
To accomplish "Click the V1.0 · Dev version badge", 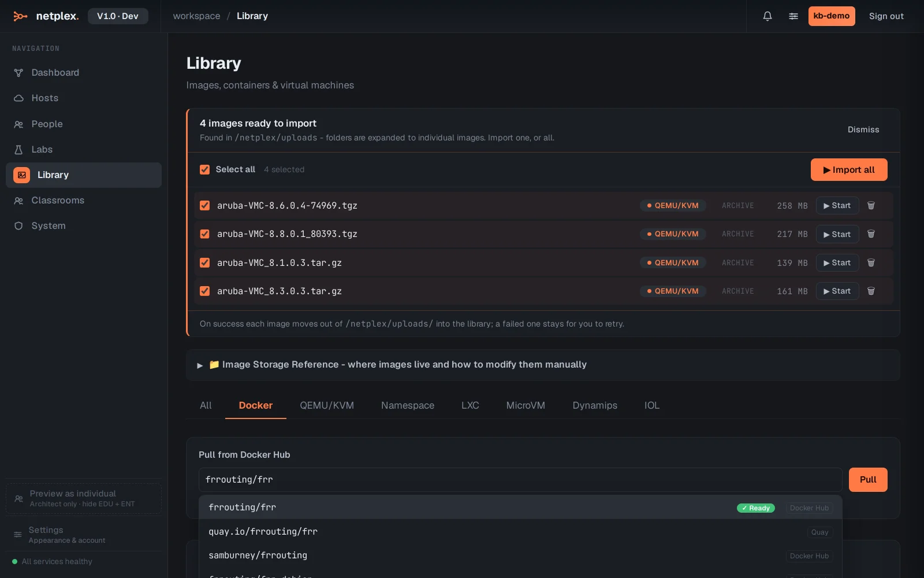I will click(x=118, y=16).
